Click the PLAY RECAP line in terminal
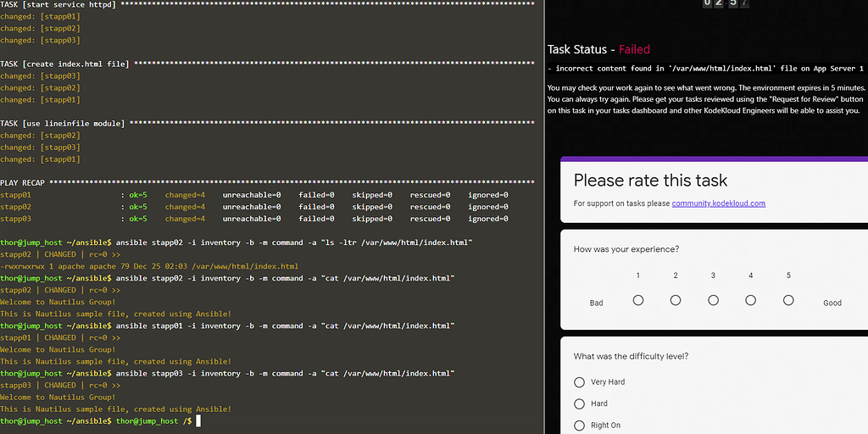The height and width of the screenshot is (434, 868). (x=254, y=183)
